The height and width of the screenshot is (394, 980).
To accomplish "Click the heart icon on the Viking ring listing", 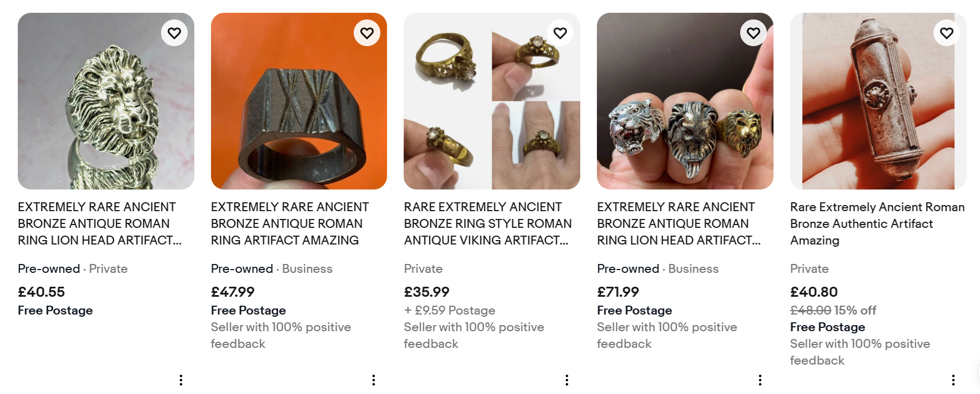I will [560, 33].
